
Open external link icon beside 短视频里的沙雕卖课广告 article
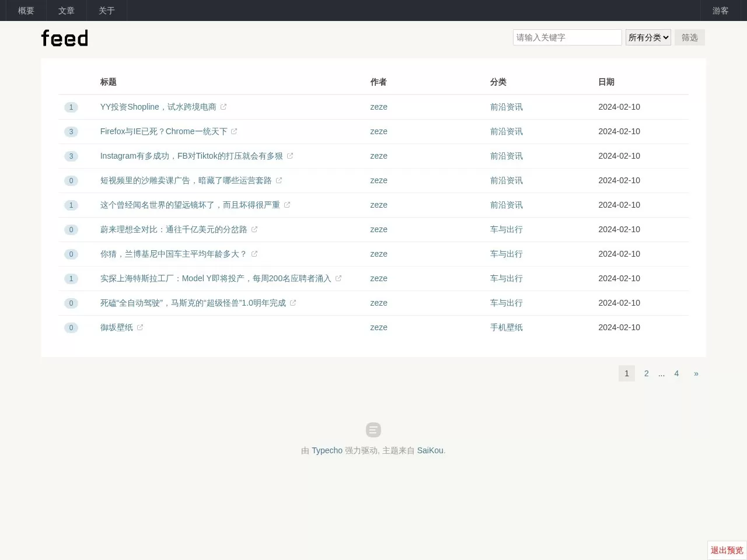pos(279,181)
